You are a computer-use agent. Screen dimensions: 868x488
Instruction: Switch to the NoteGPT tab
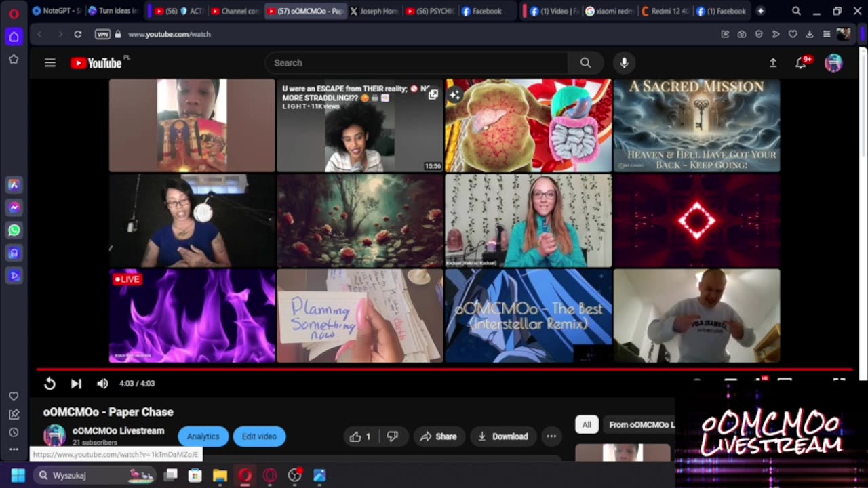[57, 11]
